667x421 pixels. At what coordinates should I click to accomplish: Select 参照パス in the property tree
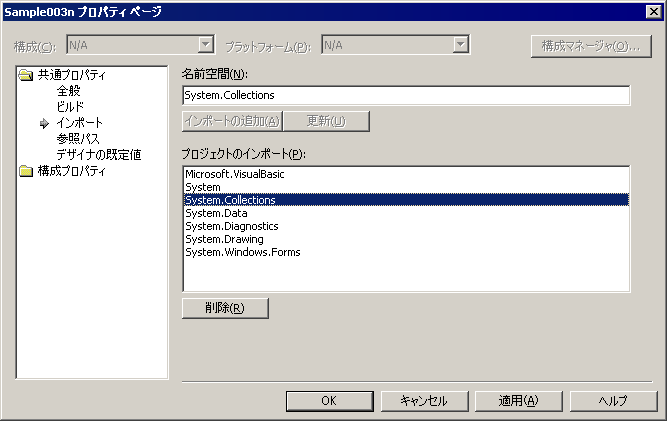pyautogui.click(x=78, y=139)
